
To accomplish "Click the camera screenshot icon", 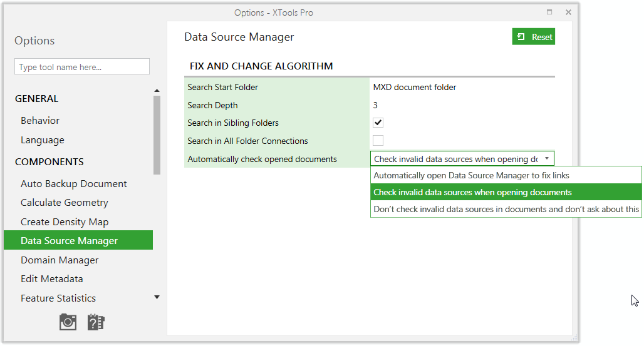I will 68,322.
